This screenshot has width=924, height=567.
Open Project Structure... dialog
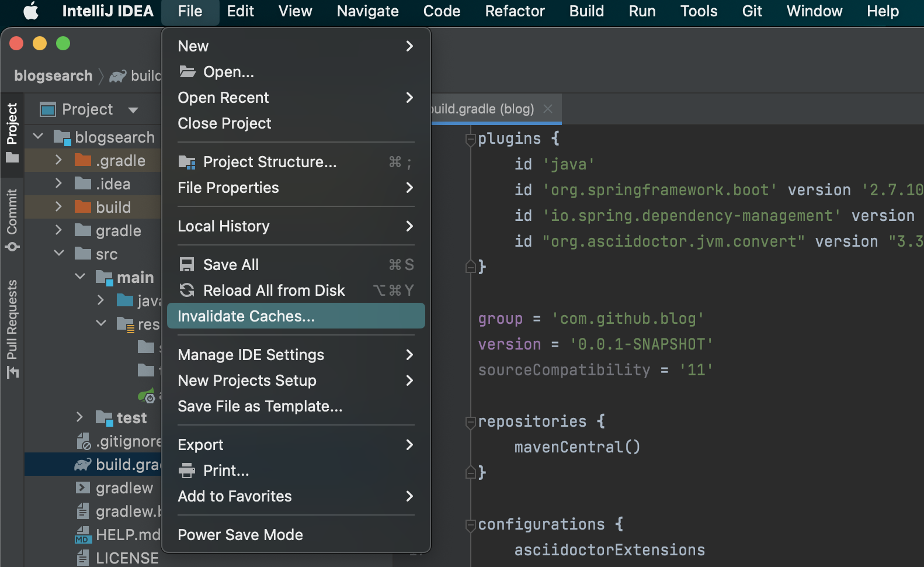coord(296,162)
